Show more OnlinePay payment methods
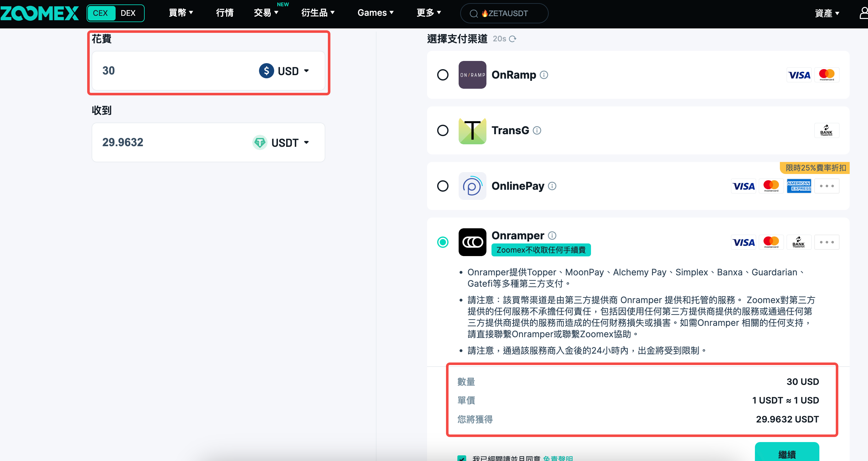This screenshot has width=868, height=461. click(x=827, y=186)
